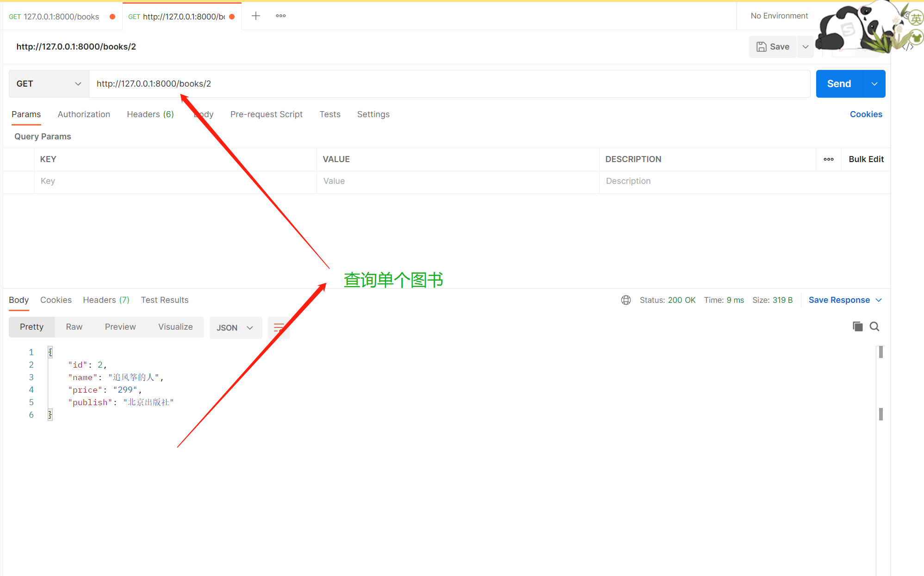The height and width of the screenshot is (576, 924).
Task: Expand the JSON format dropdown
Action: pos(235,328)
